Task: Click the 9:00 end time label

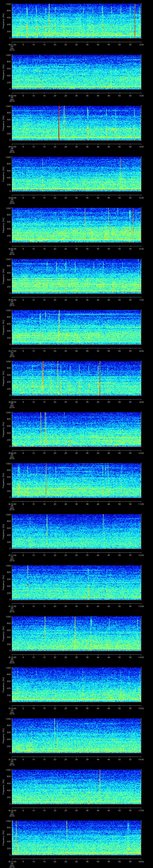Action: point(141,402)
